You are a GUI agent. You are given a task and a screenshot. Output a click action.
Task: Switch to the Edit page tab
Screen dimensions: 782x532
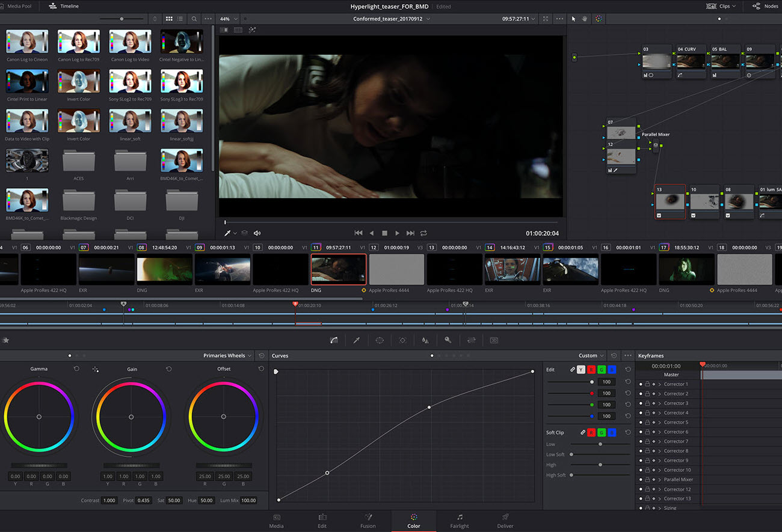point(322,521)
